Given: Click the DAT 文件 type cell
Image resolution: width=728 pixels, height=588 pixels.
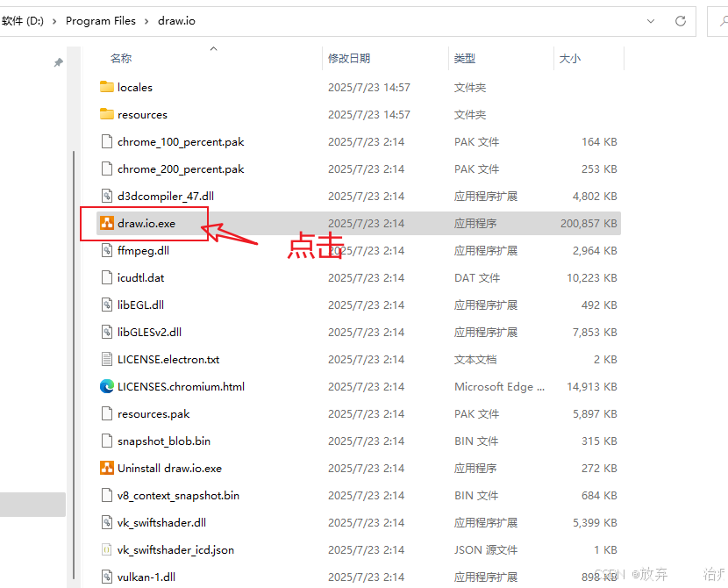Looking at the screenshot, I should click(x=477, y=277).
